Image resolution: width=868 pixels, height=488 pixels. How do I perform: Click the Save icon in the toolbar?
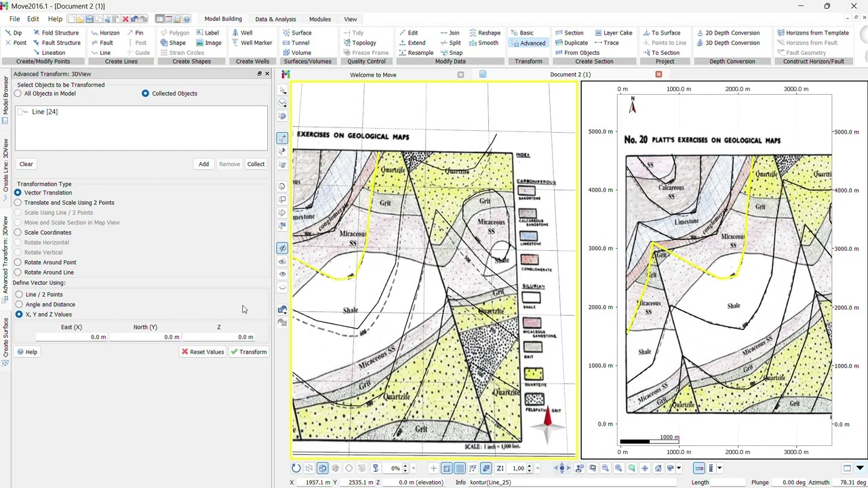[x=89, y=19]
